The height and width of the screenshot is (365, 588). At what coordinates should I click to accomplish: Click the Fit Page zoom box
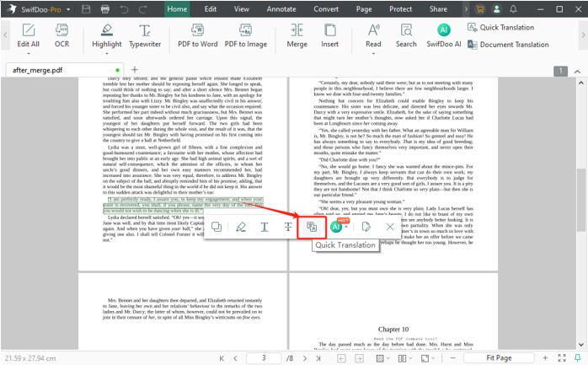499,358
